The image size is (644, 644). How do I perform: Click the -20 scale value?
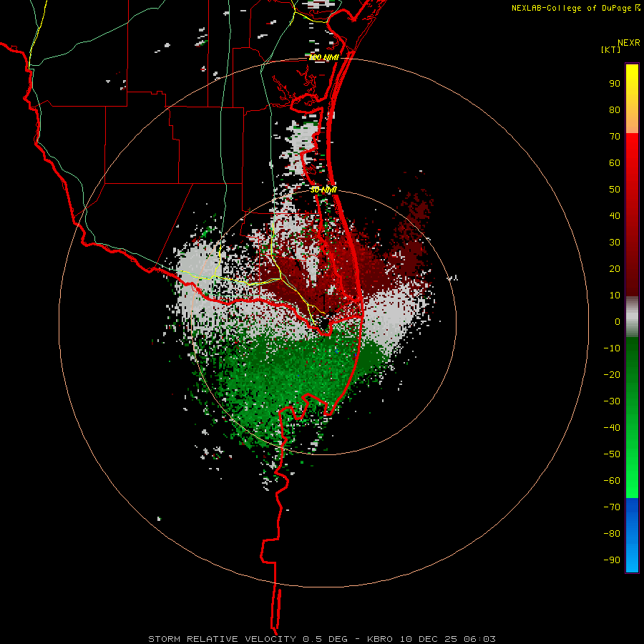point(612,374)
